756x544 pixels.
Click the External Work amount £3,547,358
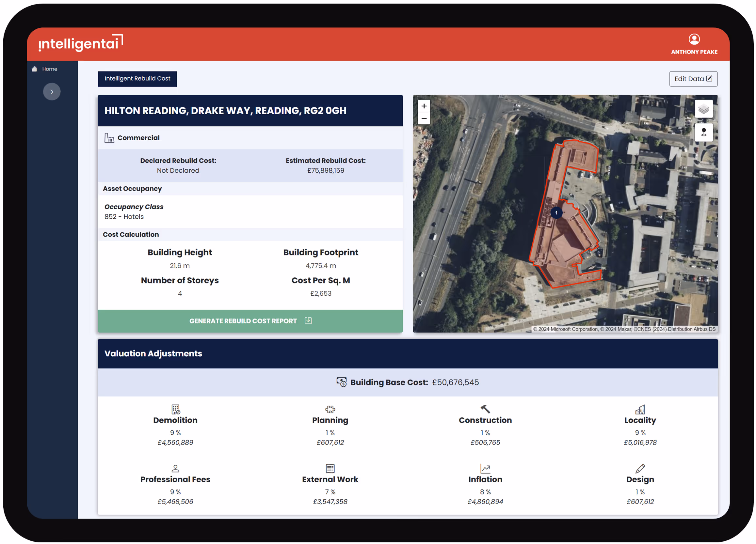click(x=330, y=502)
